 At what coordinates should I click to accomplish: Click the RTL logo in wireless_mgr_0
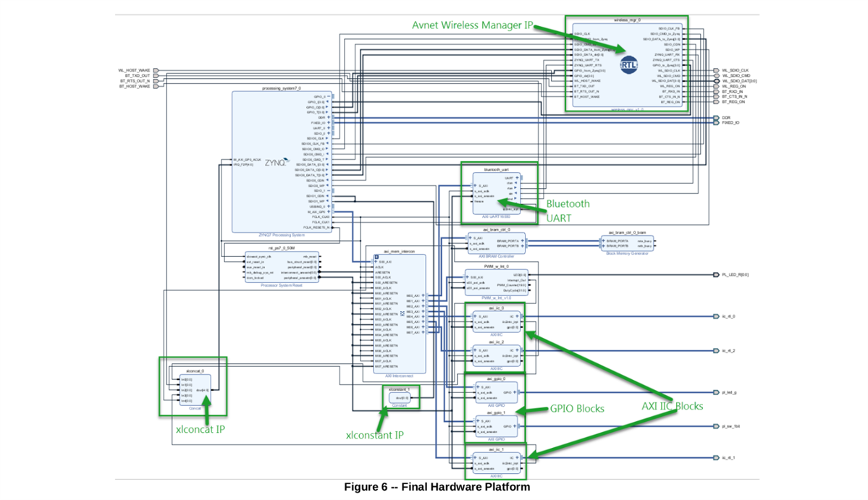[x=628, y=64]
